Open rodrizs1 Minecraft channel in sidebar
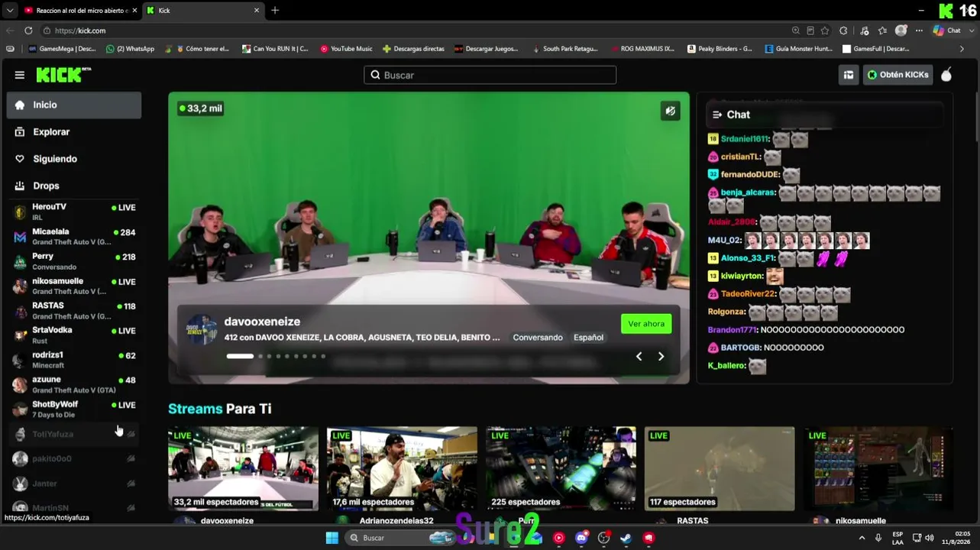The height and width of the screenshot is (550, 980). tap(74, 360)
